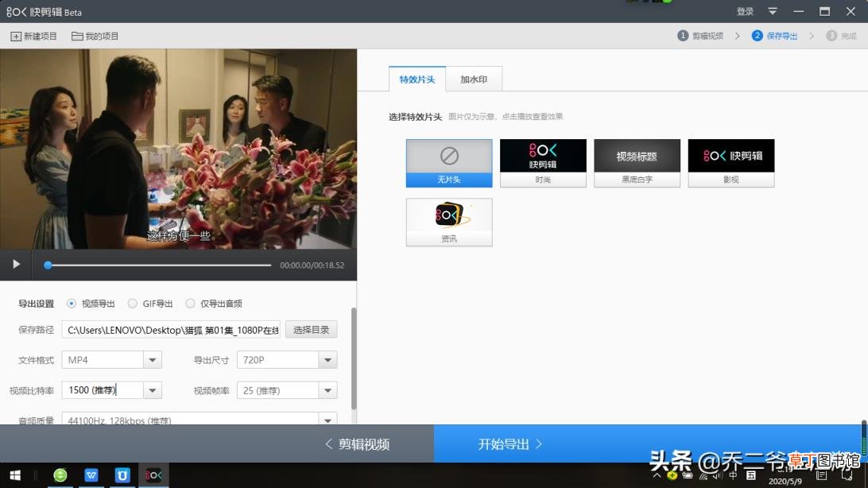Expand the 导出尺寸 720P dropdown
Screen dimensions: 868x488
pyautogui.click(x=327, y=360)
